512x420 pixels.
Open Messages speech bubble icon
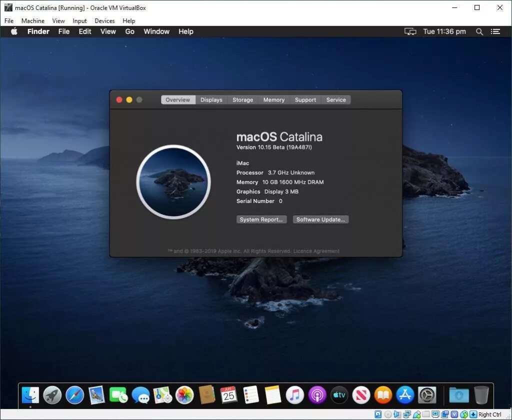point(140,395)
